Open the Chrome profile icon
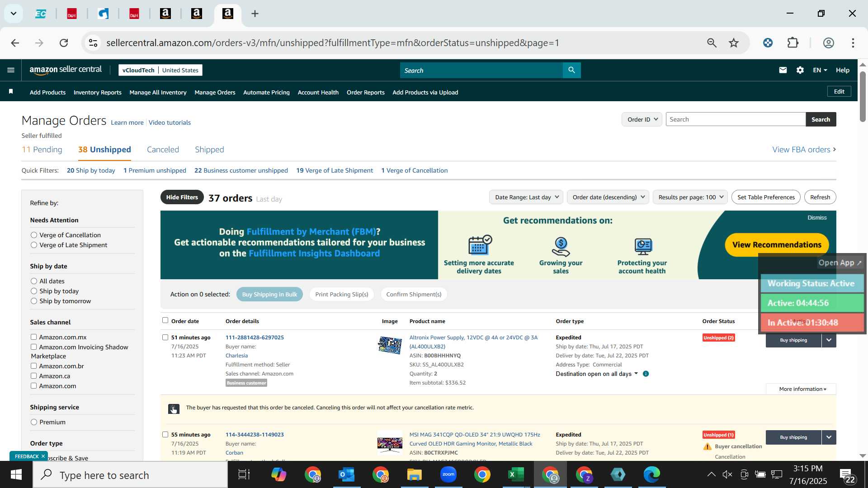 828,43
